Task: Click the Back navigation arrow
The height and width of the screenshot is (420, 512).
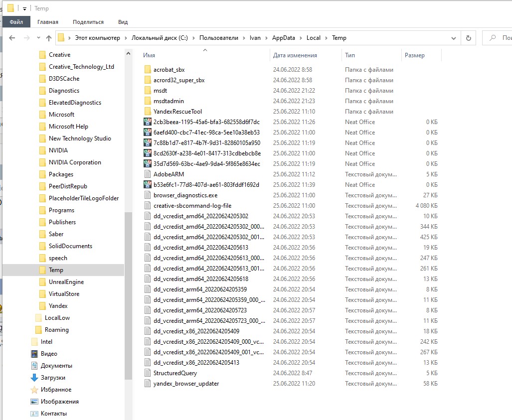Action: click(12, 38)
